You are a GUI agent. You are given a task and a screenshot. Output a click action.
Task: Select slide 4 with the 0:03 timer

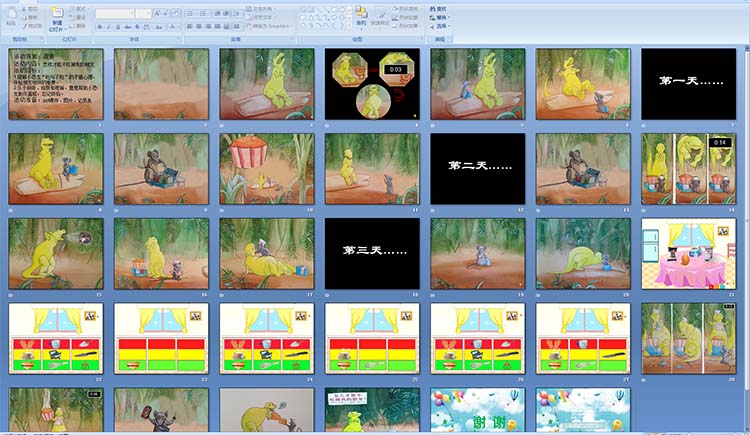[x=372, y=84]
